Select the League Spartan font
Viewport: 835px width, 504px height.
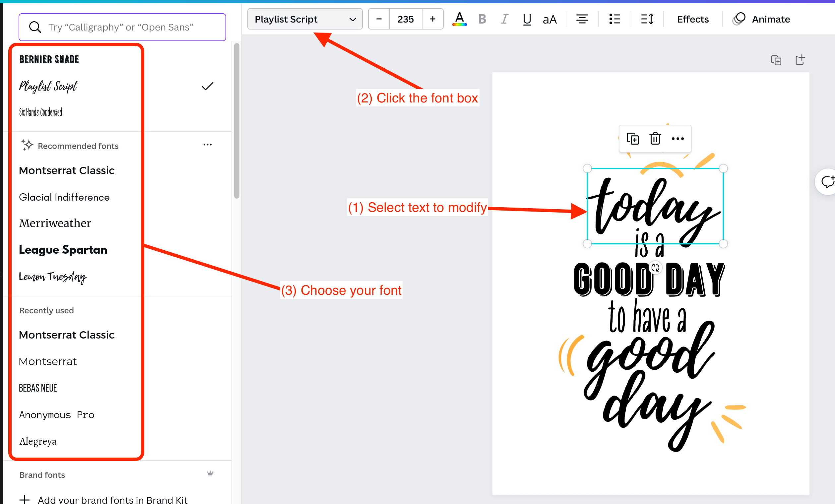pos(63,250)
